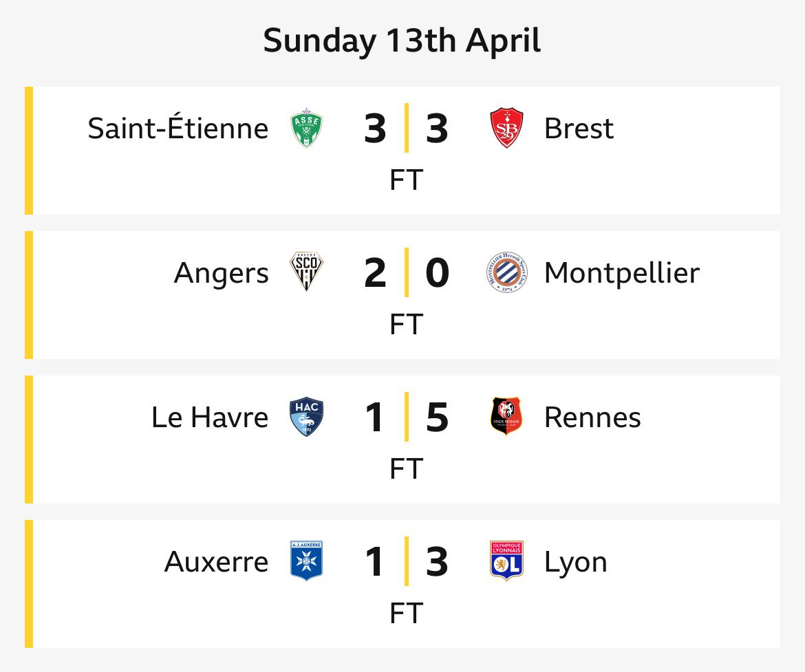
Task: Select the Angers team name
Action: (222, 274)
